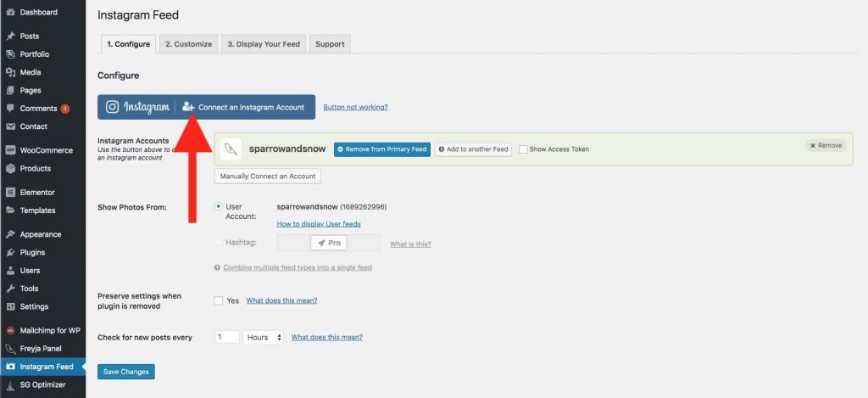The height and width of the screenshot is (398, 868).
Task: Click the Freyja Panel feather icon
Action: [x=10, y=349]
